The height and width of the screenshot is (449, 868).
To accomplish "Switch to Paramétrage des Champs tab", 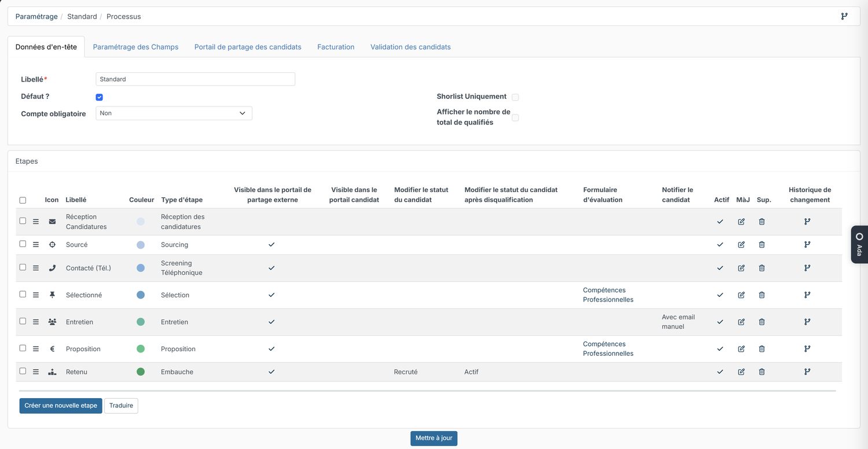I will click(135, 47).
